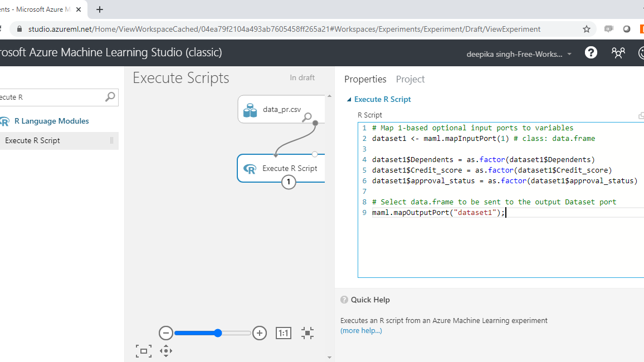Click line number 3 in R editor
Screen dimensions: 644x362
364,149
